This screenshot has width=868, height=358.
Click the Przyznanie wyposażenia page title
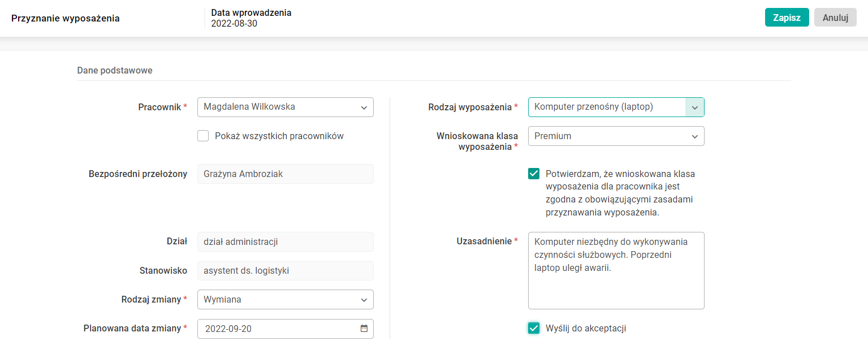coord(66,18)
